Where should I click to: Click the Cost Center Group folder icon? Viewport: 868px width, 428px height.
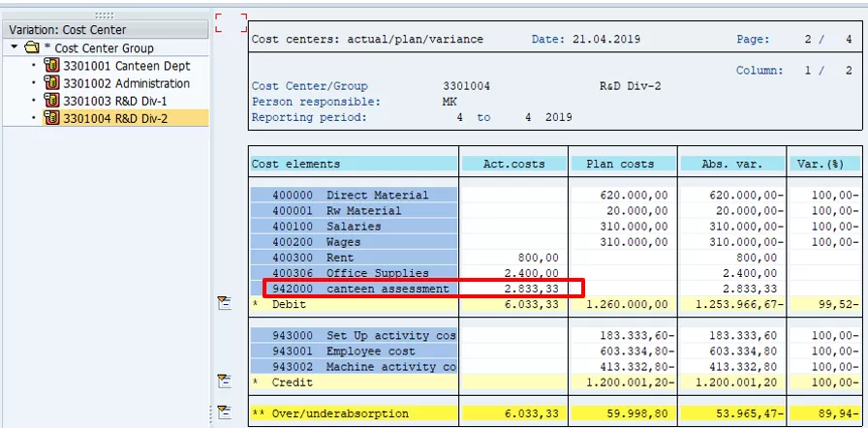pyautogui.click(x=32, y=47)
